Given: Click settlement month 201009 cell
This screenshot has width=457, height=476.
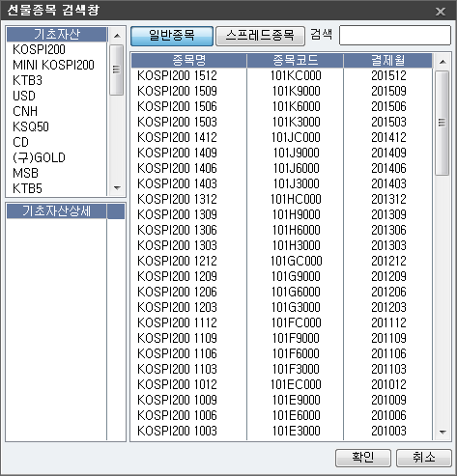Looking at the screenshot, I should click(388, 400).
